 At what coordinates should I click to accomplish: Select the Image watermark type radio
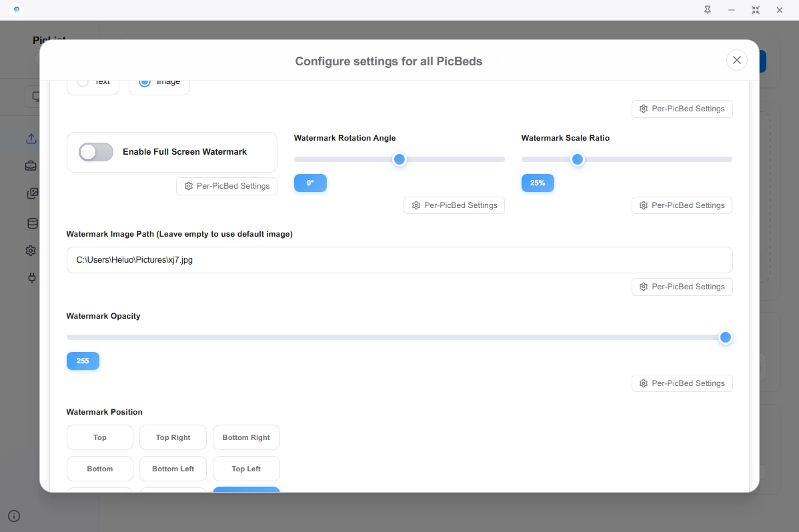[145, 82]
